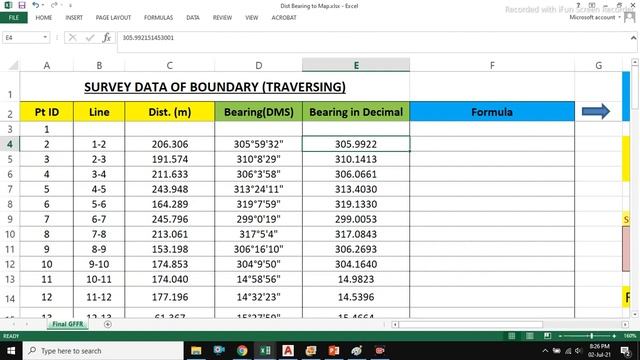The height and width of the screenshot is (360, 640).
Task: Open the REVIEW ribbon tab
Action: [x=222, y=18]
